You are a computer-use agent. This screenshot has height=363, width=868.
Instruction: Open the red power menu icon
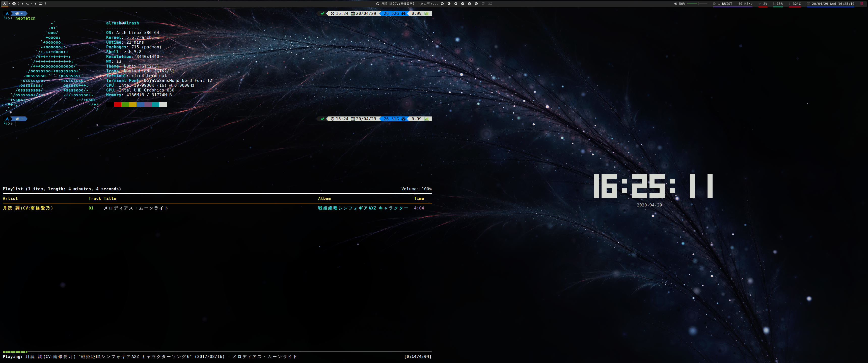[x=862, y=4]
